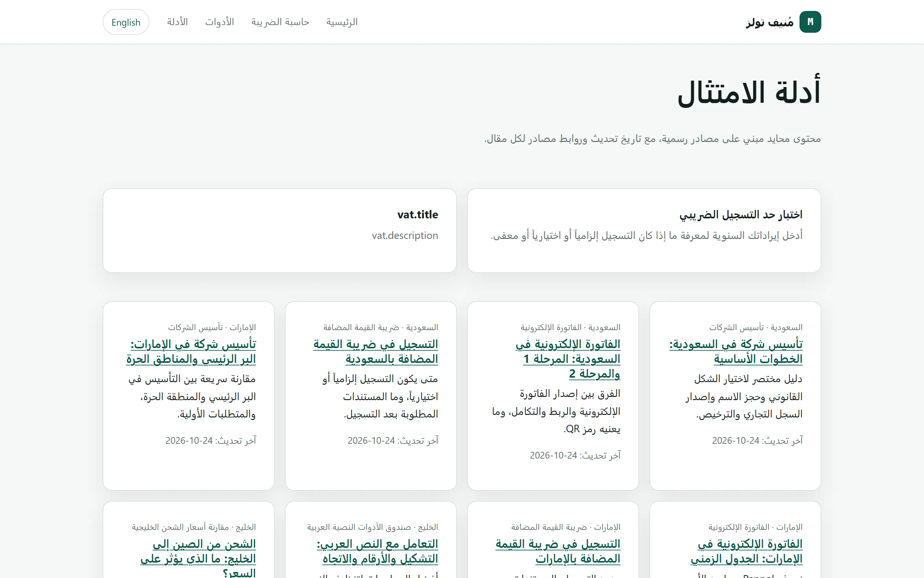Go to حاسبة الضريبة in navigation
This screenshot has height=578, width=924.
point(280,22)
